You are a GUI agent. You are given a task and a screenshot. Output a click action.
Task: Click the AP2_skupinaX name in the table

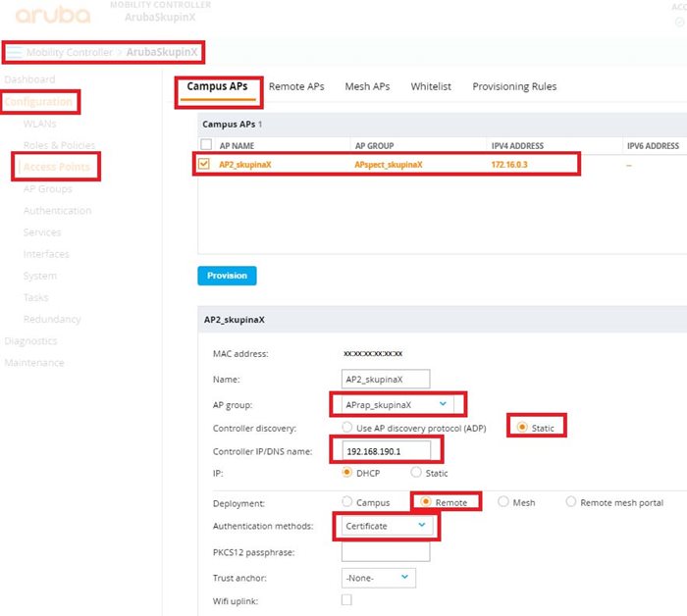coord(245,165)
